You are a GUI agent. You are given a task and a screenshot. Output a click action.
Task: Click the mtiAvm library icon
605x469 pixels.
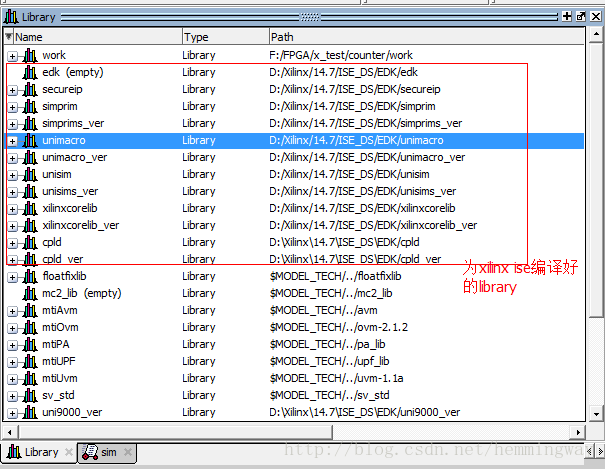[x=30, y=310]
